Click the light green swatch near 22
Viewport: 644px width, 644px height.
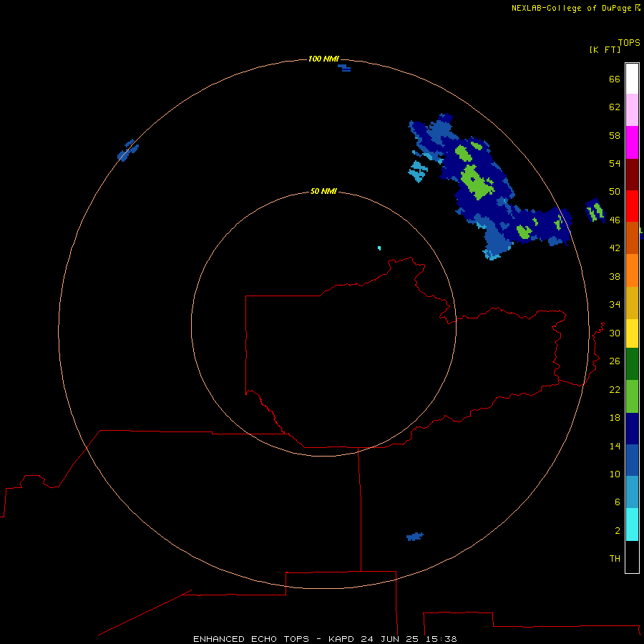[632, 396]
